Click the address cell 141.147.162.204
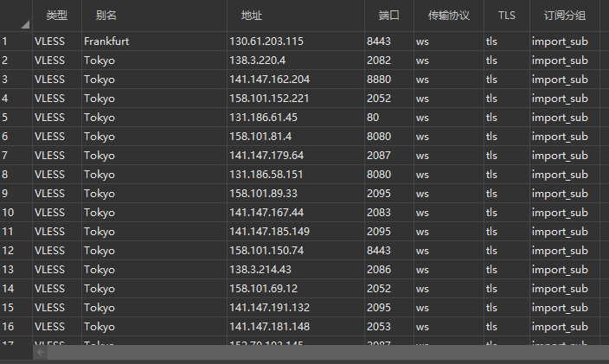The width and height of the screenshot is (609, 364). (x=269, y=80)
